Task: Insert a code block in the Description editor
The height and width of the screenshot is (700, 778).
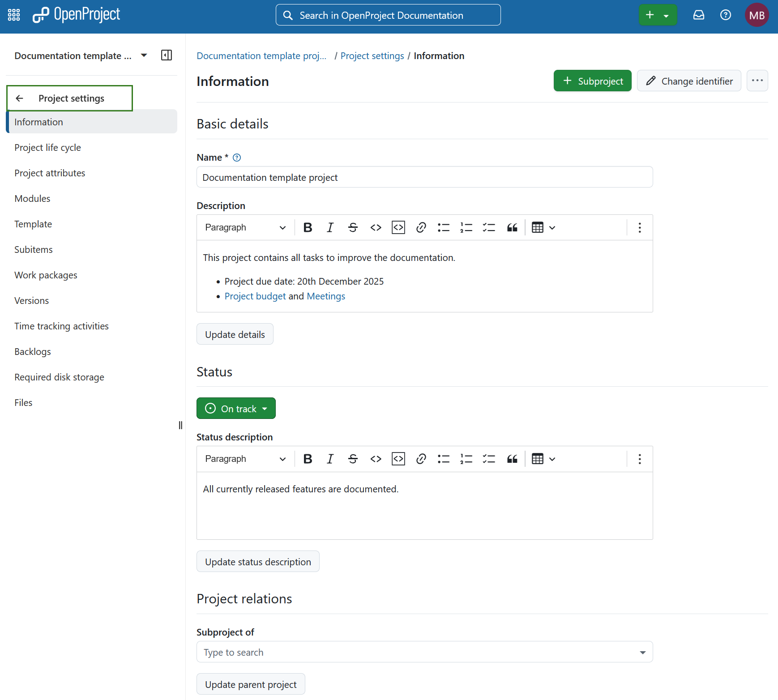Action: [x=398, y=227]
